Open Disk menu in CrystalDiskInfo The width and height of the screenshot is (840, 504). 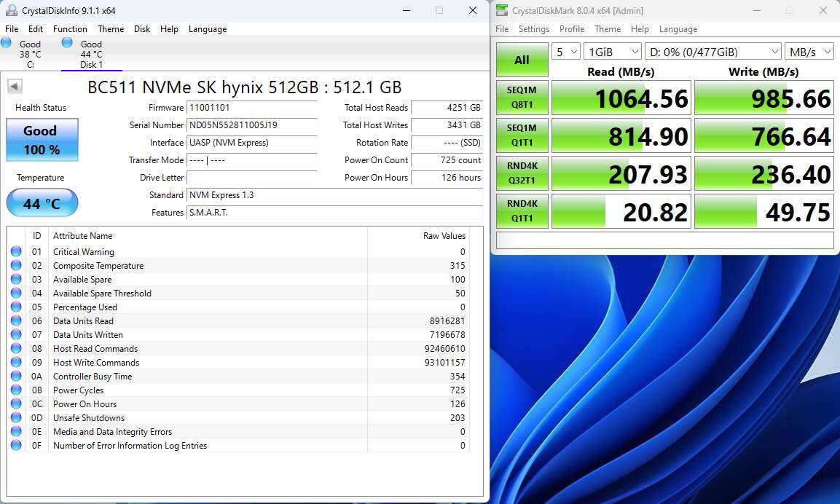[142, 29]
